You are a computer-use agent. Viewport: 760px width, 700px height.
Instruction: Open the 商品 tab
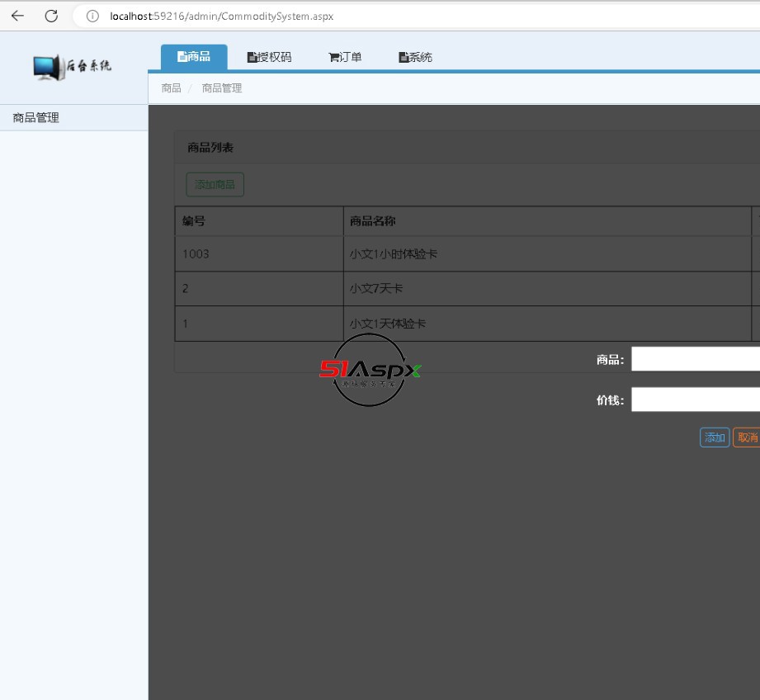194,57
